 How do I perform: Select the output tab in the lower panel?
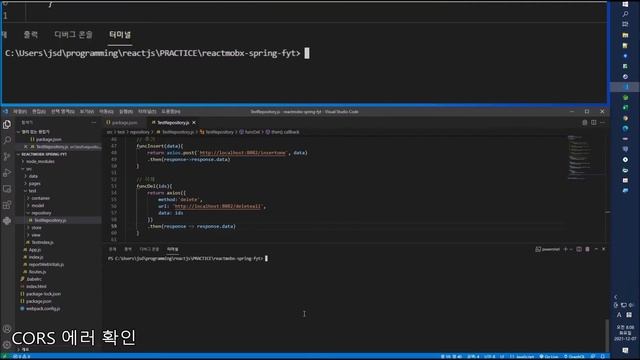(x=128, y=249)
